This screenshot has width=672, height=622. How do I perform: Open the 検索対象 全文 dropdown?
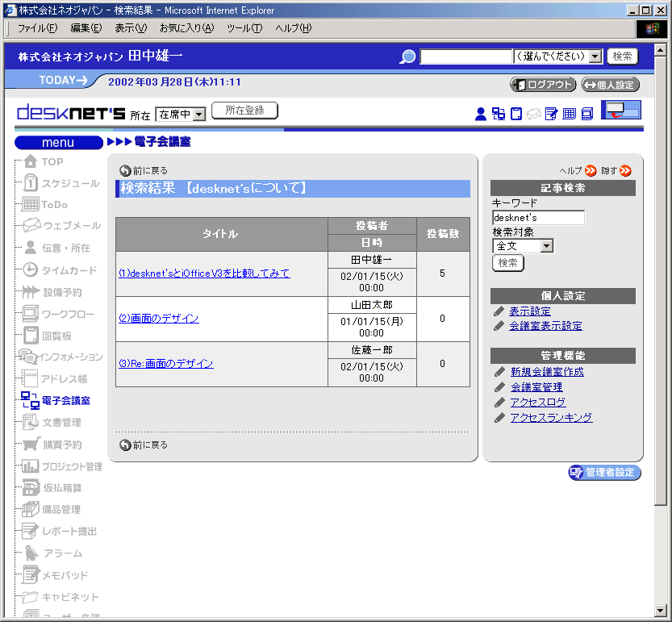point(523,245)
